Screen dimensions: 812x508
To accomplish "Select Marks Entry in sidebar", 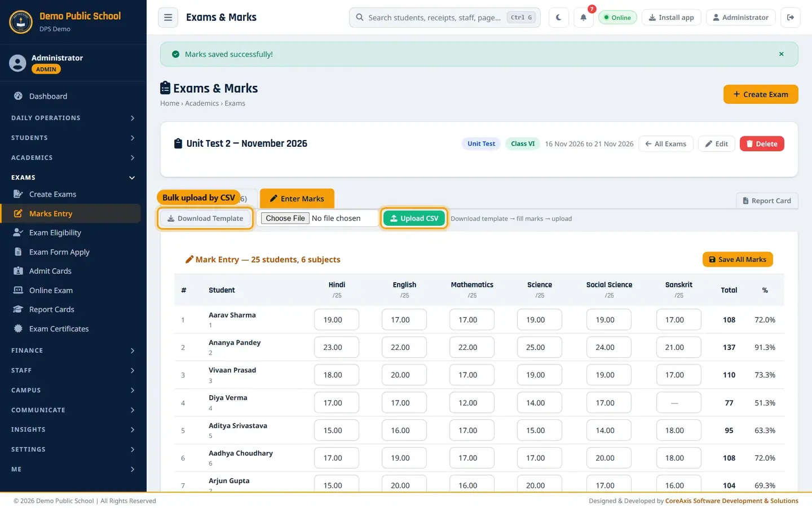I will tap(70, 213).
